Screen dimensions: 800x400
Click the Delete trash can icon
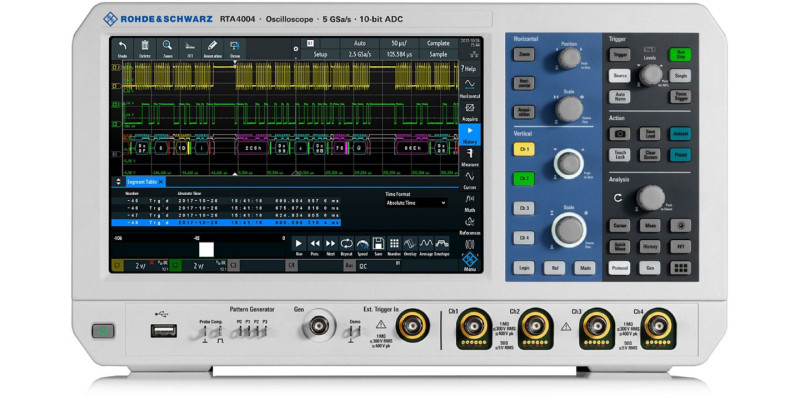click(x=145, y=48)
